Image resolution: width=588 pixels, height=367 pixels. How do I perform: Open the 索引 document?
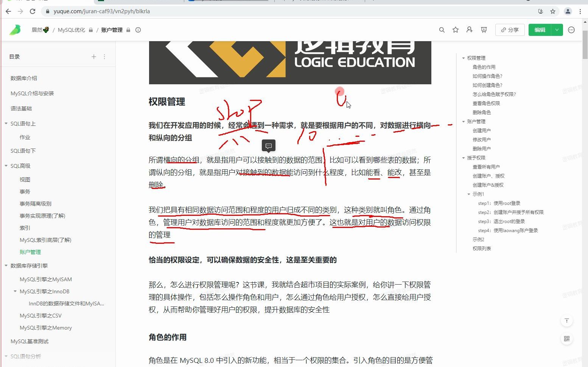tap(25, 228)
